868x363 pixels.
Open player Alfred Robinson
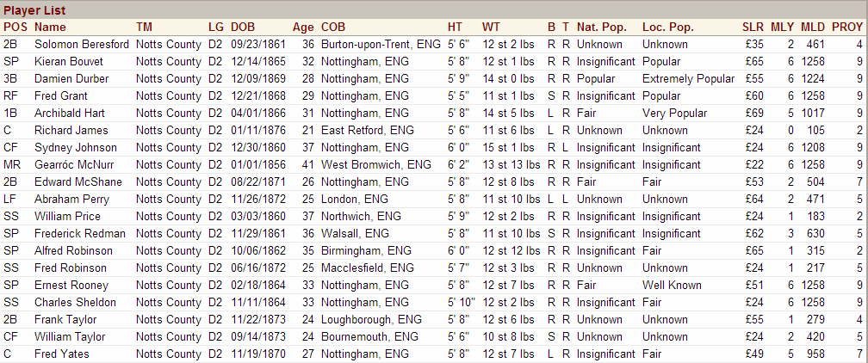(73, 250)
